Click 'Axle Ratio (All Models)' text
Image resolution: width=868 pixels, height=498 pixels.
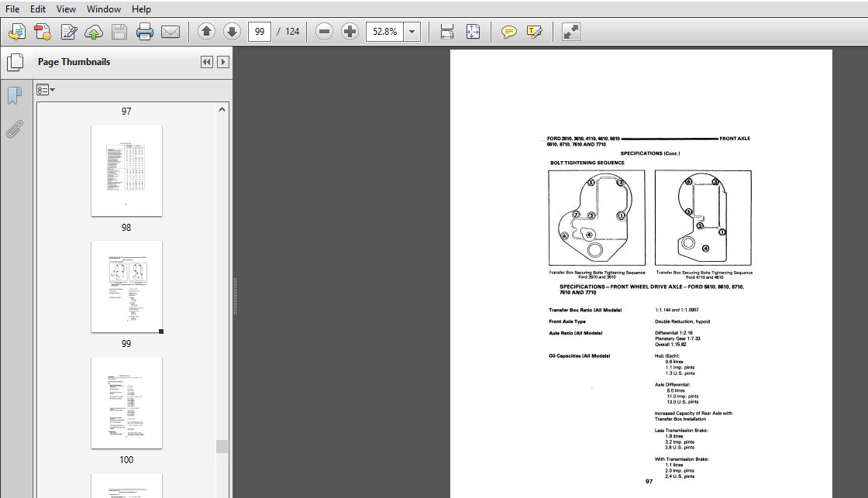(x=576, y=333)
